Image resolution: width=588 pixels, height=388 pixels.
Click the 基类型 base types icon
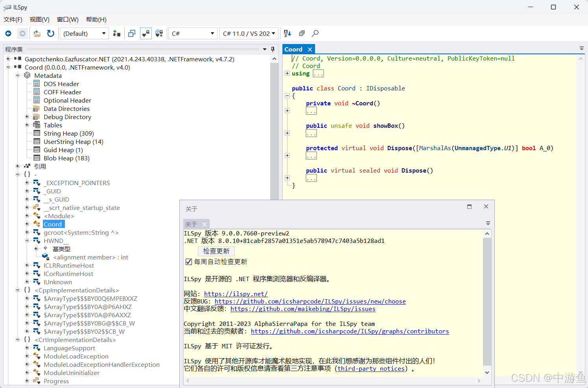[46, 249]
